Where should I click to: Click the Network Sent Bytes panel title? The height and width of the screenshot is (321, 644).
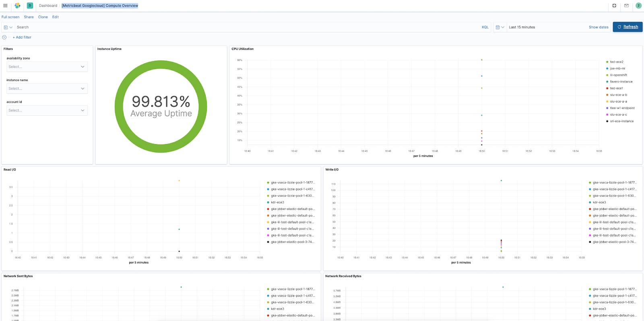tap(18, 276)
